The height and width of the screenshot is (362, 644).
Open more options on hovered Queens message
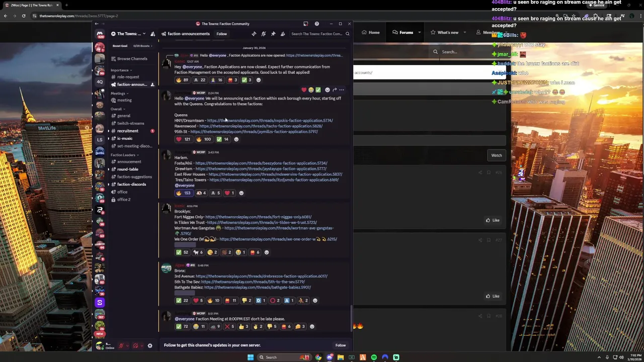[342, 90]
